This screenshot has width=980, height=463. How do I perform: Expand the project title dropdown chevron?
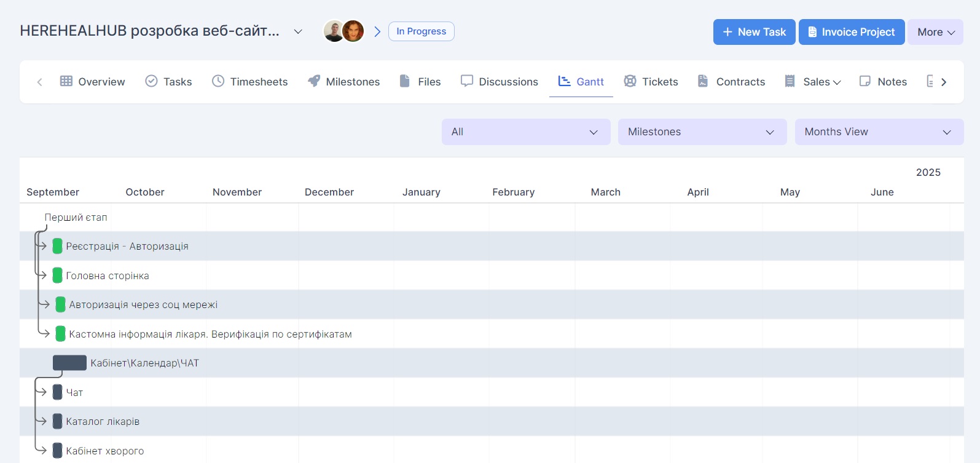click(298, 31)
